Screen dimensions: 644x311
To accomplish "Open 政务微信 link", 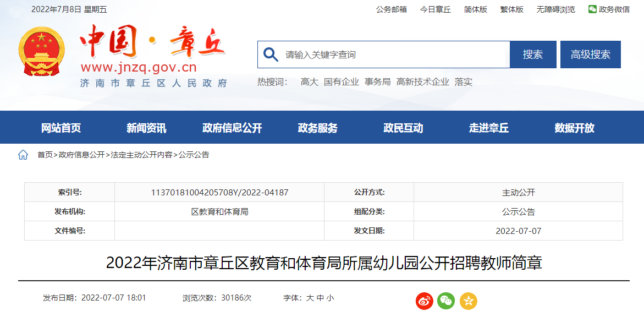I will click(x=614, y=9).
